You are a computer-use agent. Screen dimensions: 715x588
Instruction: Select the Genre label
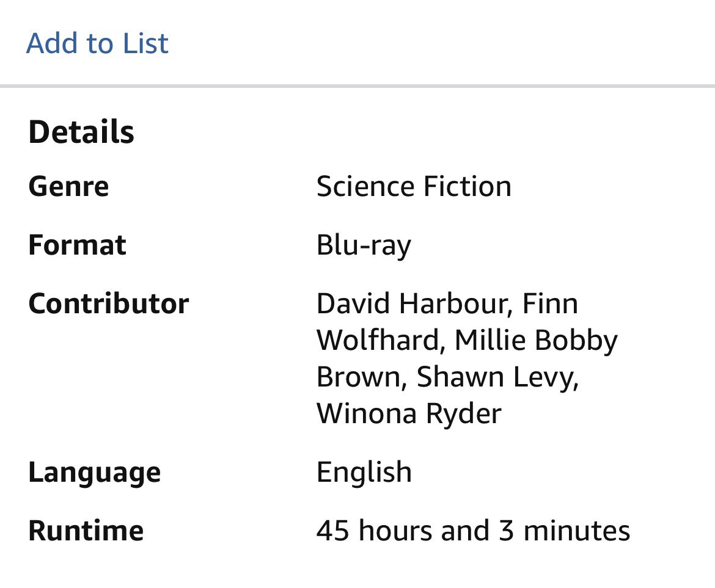[69, 186]
